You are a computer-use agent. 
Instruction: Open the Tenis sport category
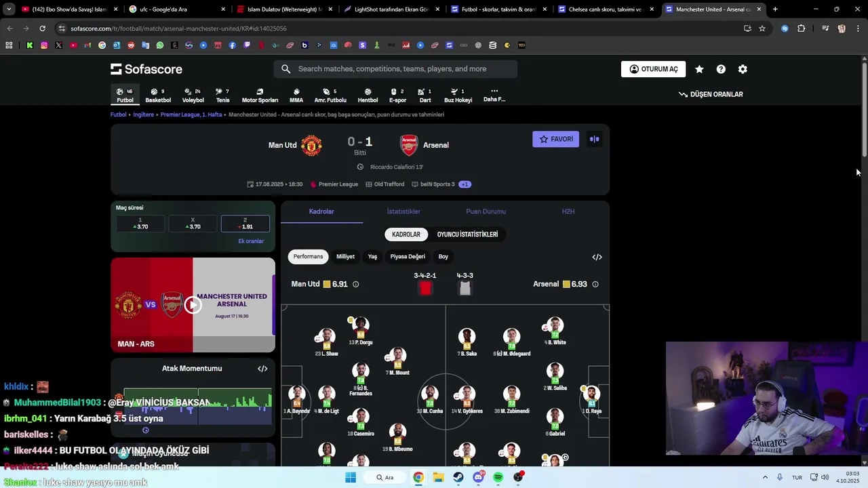222,95
